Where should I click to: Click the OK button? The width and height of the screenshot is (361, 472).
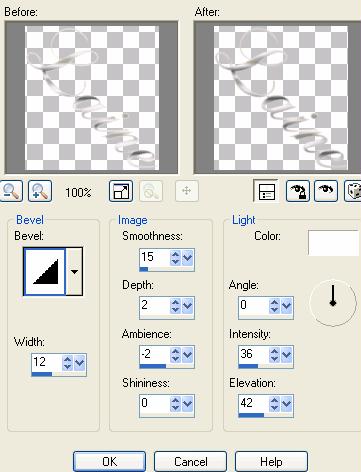[x=109, y=462]
